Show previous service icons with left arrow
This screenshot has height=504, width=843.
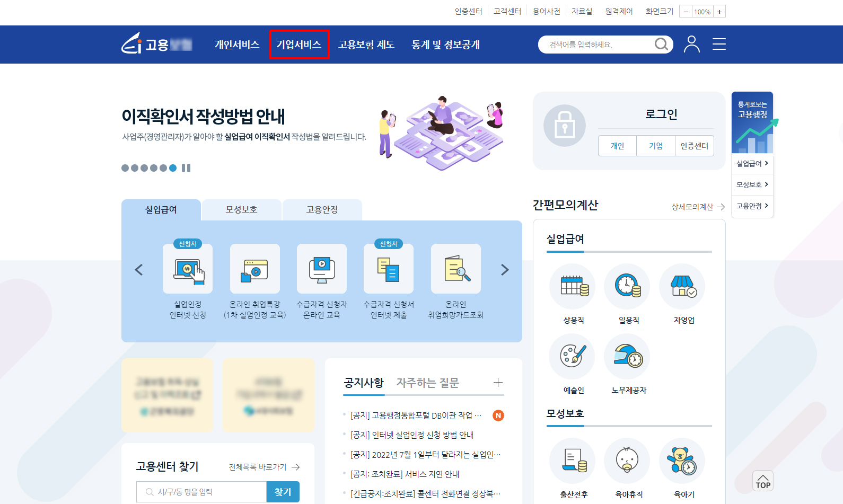139,270
